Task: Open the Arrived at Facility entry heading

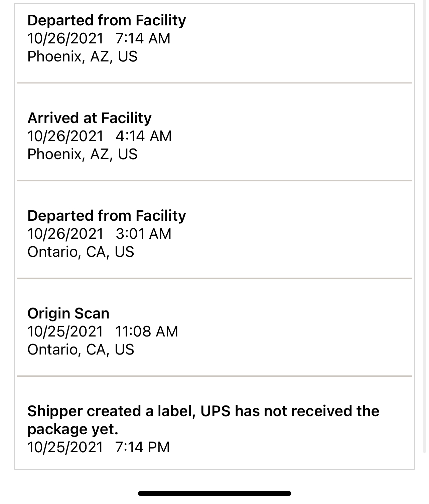Action: 90,118
